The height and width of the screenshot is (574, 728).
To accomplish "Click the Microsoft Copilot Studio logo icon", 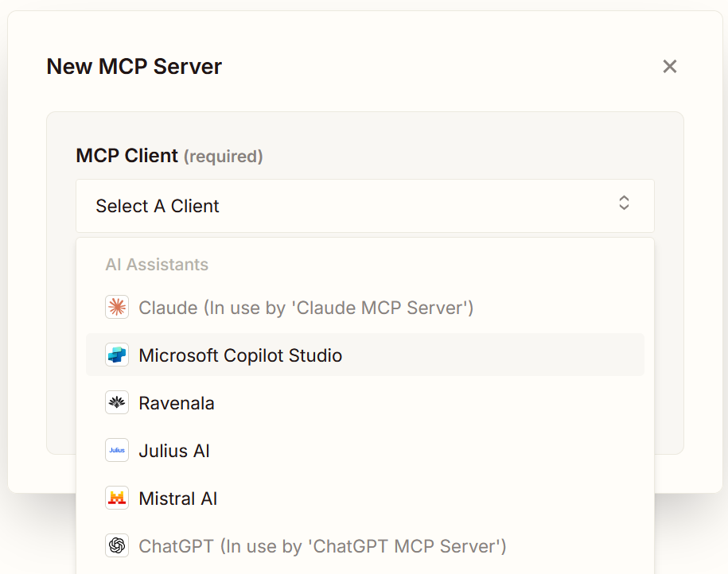I will (x=117, y=355).
